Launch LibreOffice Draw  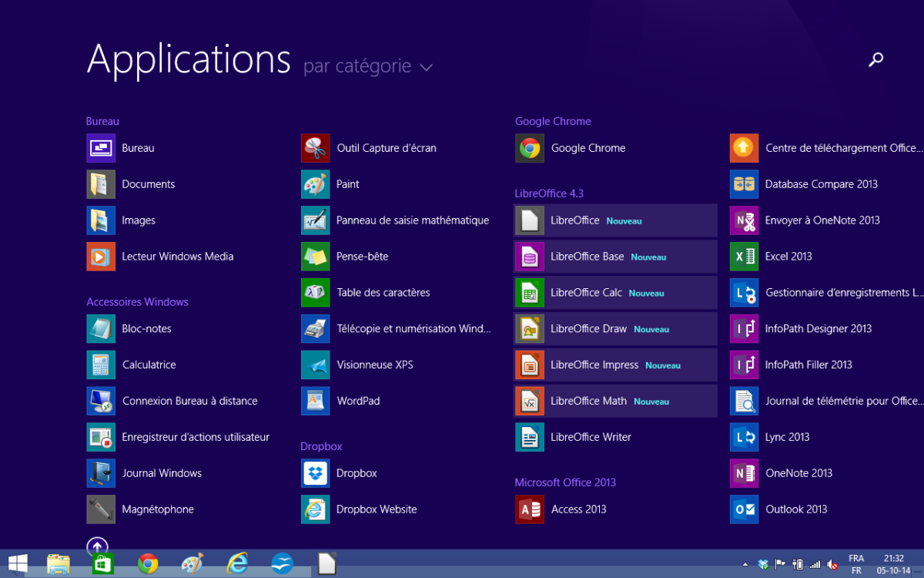click(x=616, y=329)
